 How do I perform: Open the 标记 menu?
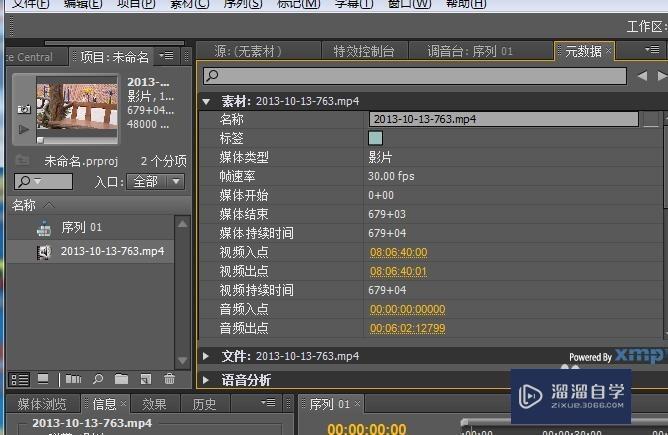[298, 4]
